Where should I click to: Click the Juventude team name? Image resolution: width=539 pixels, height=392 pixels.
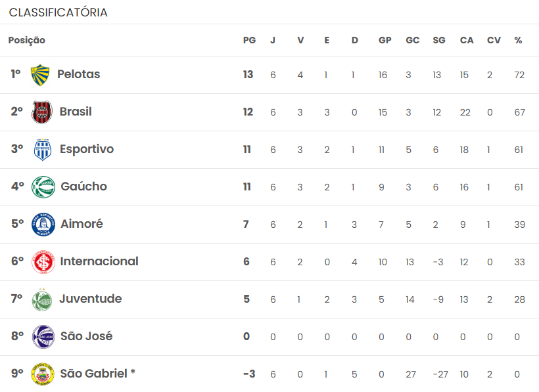pyautogui.click(x=91, y=299)
